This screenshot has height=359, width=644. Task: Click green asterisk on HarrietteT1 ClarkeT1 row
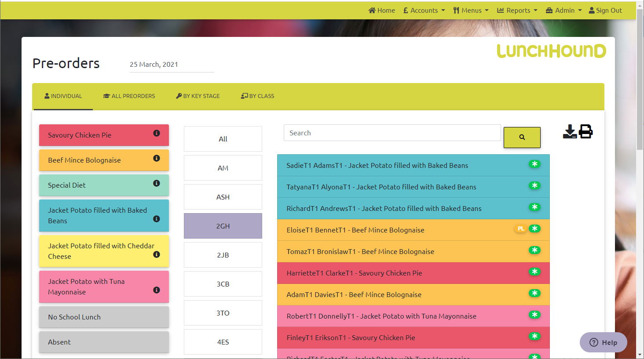pos(534,272)
